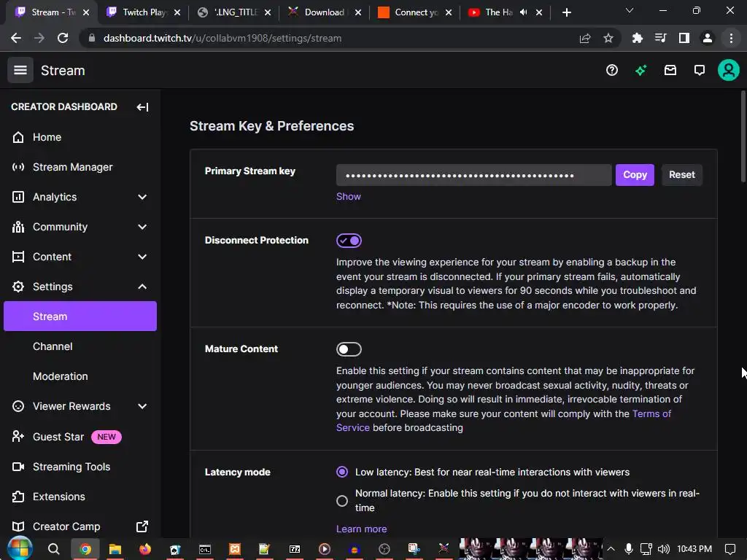Open the whispers chat bubble icon
Viewport: 747px width, 560px height.
[x=700, y=71]
